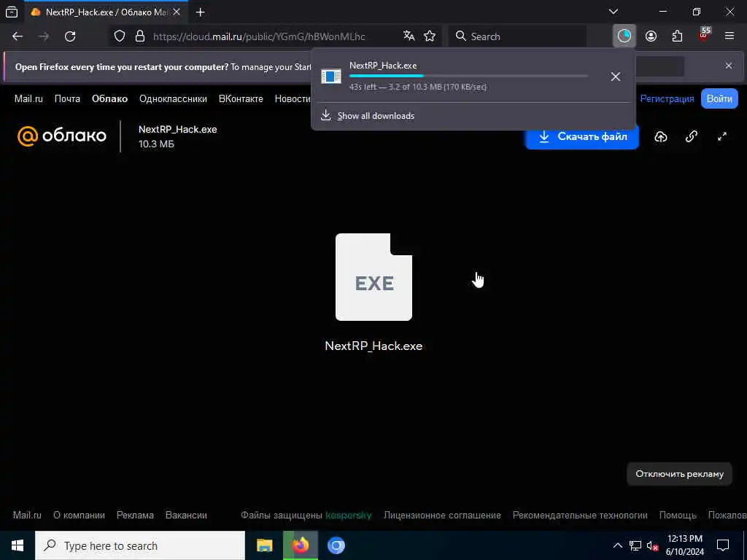
Task: Open a new tab with the plus button
Action: [x=200, y=12]
